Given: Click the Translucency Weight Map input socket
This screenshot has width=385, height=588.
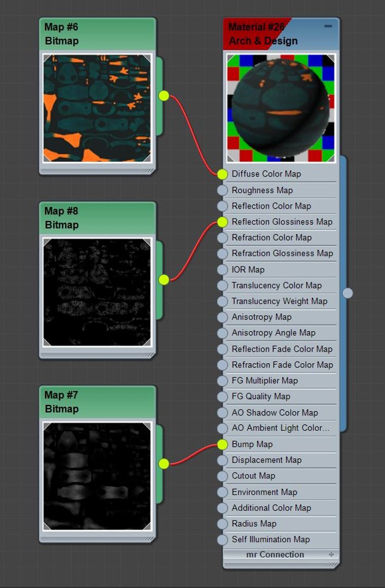Looking at the screenshot, I should click(222, 301).
